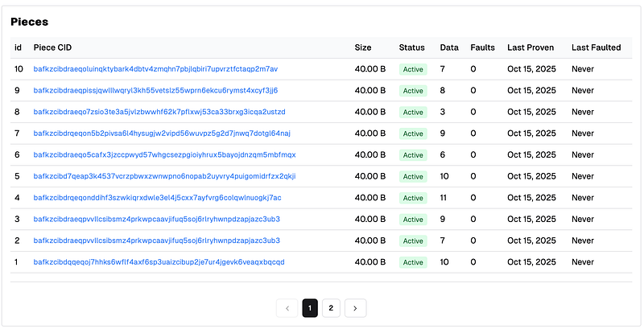Click the Piece CID column header

tap(52, 47)
